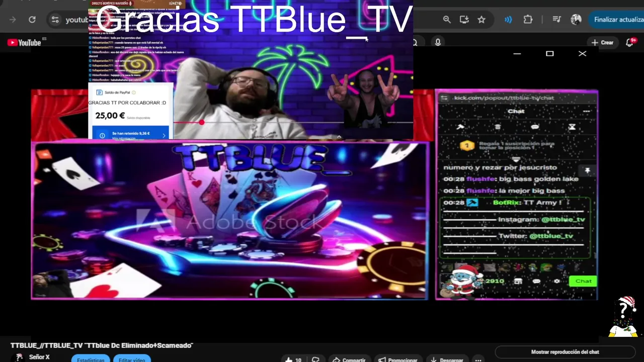Bookmark this page with the star icon
Screen dimensions: 644x362
click(481, 20)
